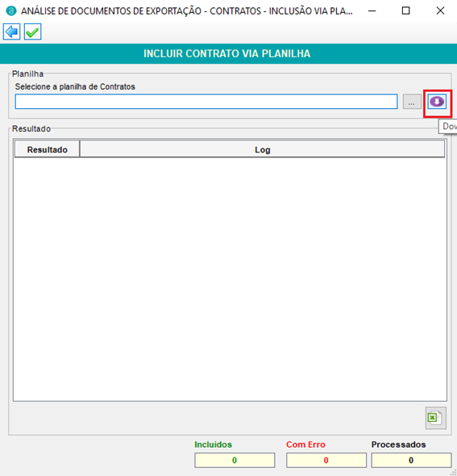Dismiss the 'Dow' tooltip popup

coord(448,127)
